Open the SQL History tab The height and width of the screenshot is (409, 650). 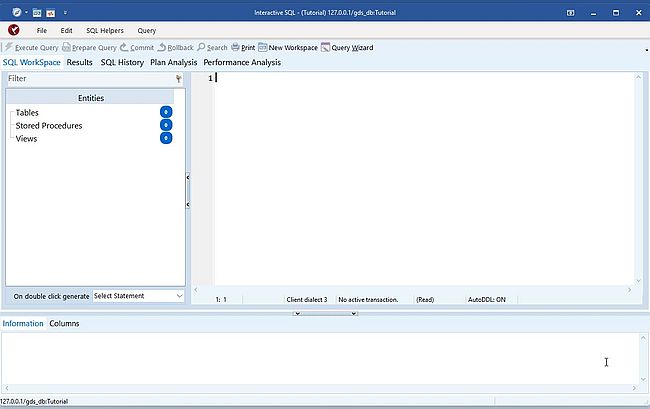tap(122, 63)
